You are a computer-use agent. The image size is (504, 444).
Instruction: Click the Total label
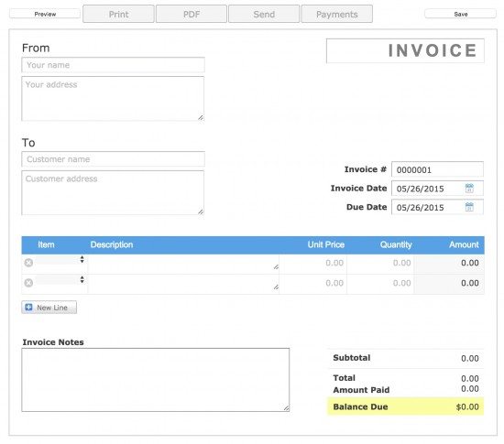point(344,378)
